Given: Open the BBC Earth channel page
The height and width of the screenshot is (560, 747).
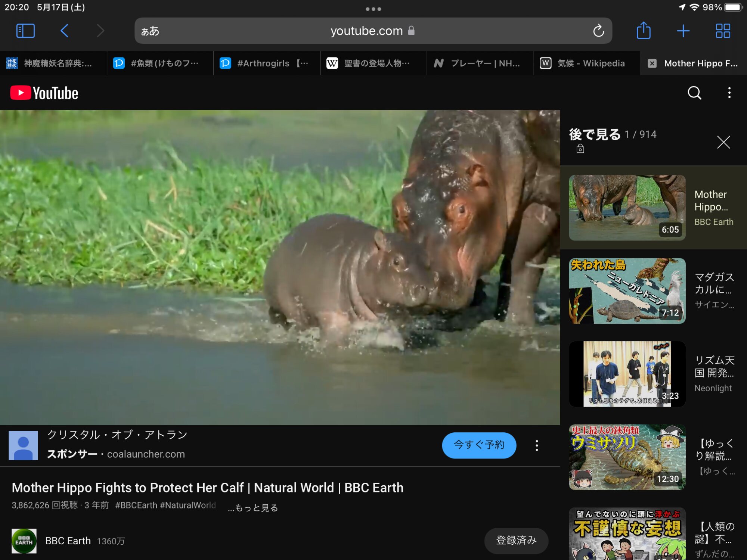Looking at the screenshot, I should [x=67, y=541].
